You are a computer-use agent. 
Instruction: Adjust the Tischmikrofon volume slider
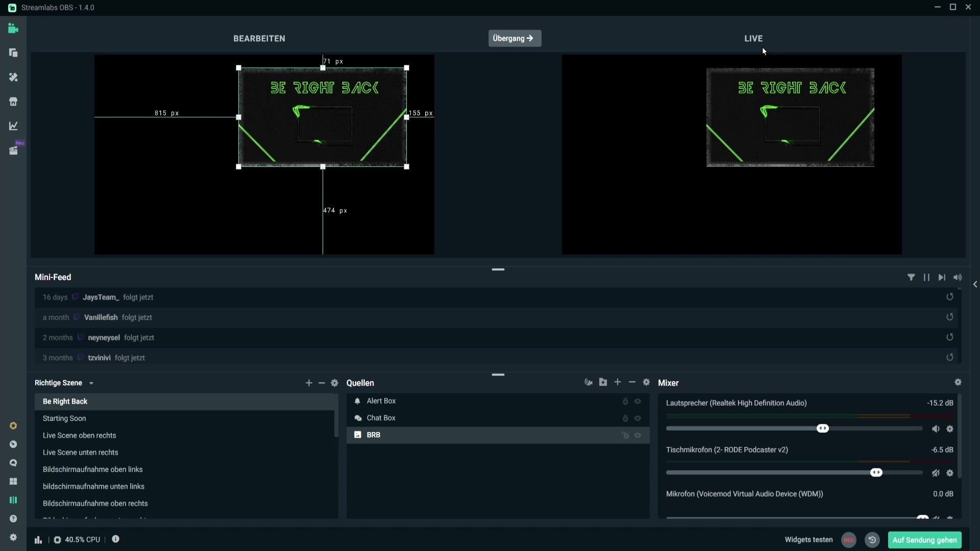tap(876, 473)
